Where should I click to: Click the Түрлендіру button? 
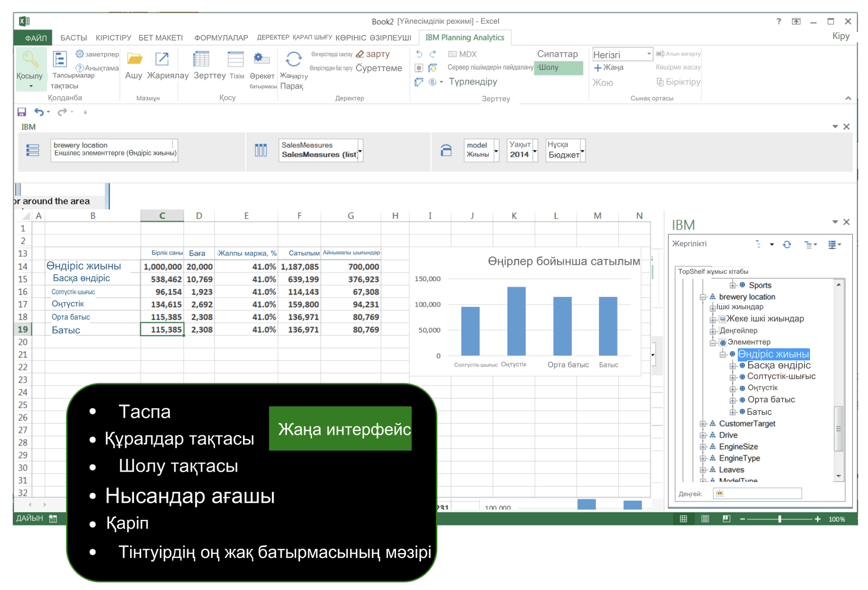point(473,82)
